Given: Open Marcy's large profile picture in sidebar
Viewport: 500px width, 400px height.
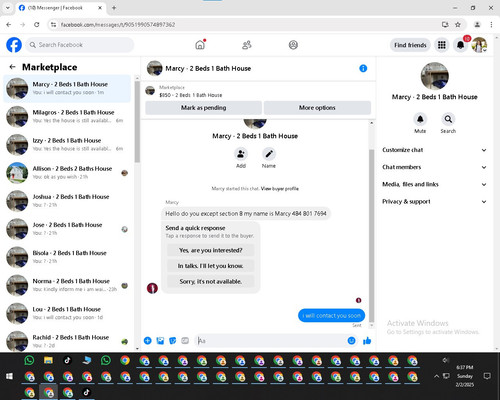Looking at the screenshot, I should (x=435, y=76).
